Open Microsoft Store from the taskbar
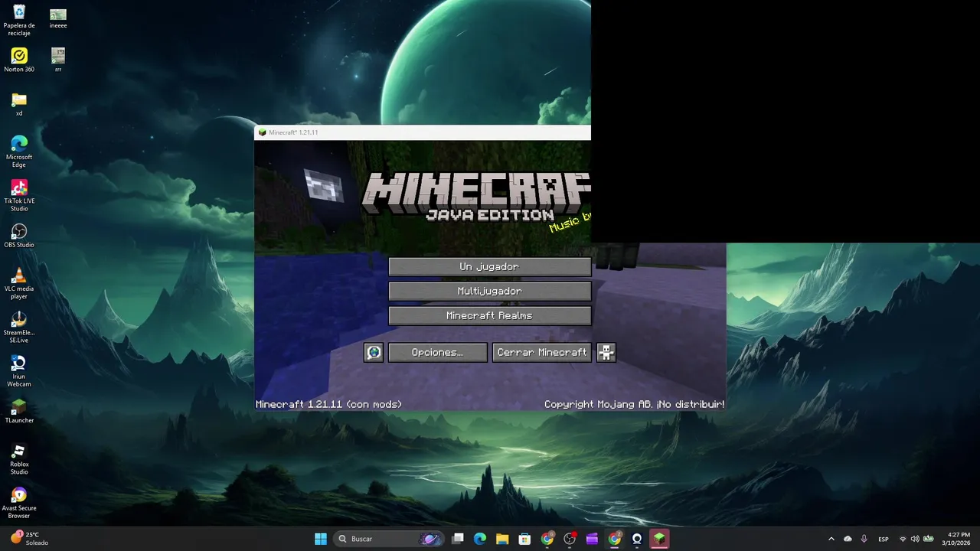Image resolution: width=980 pixels, height=551 pixels. click(524, 539)
